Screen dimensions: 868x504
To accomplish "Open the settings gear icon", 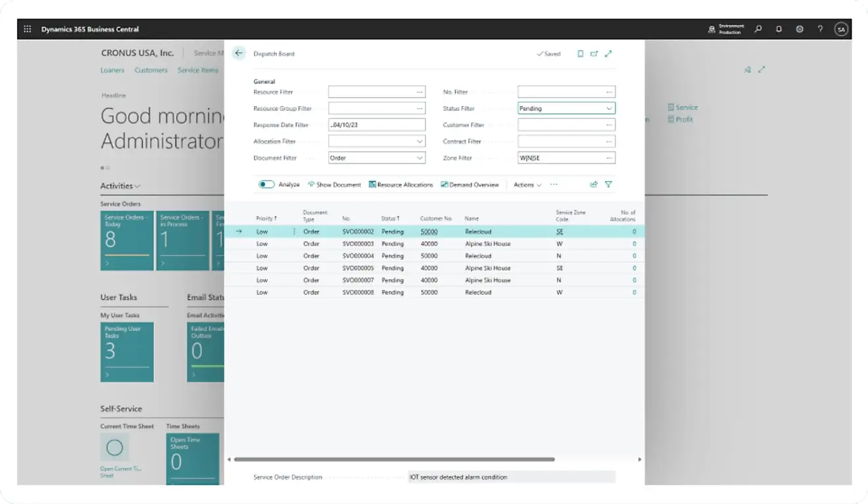I will (x=799, y=28).
